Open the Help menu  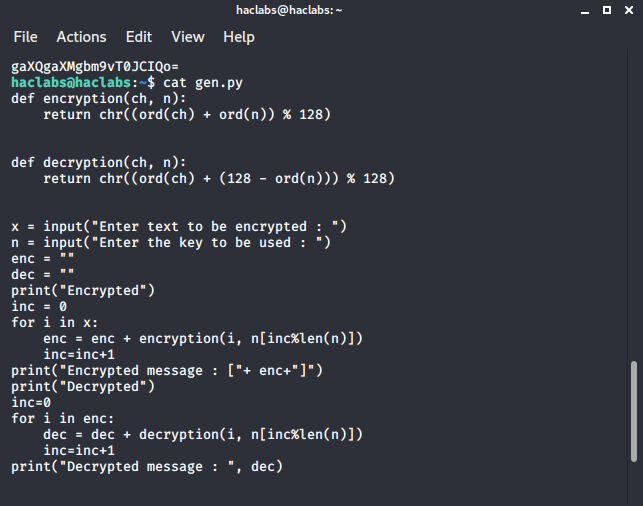coord(239,37)
